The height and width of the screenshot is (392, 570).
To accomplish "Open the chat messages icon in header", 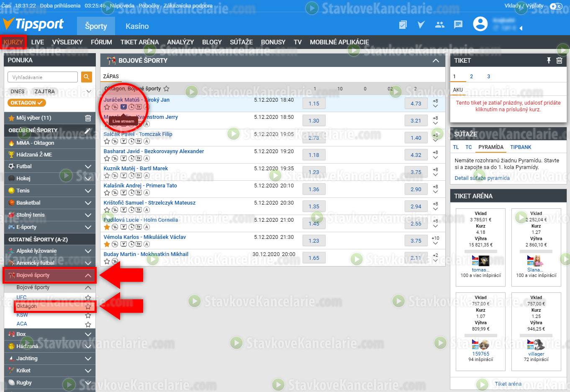I will (458, 25).
